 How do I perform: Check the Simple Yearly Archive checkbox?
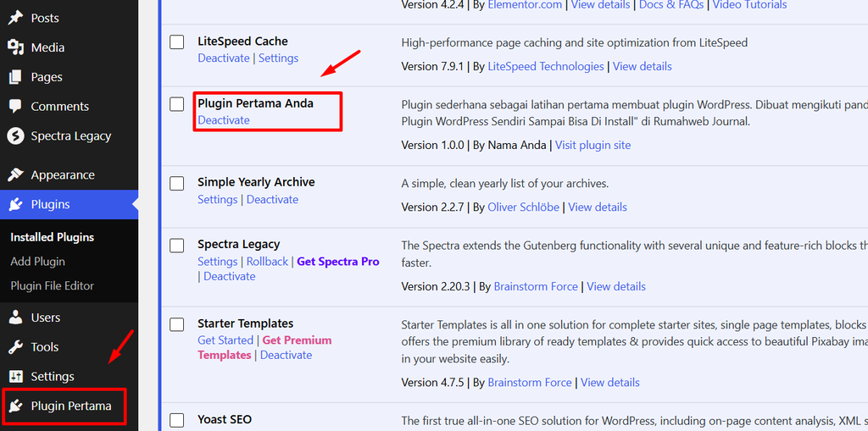176,183
